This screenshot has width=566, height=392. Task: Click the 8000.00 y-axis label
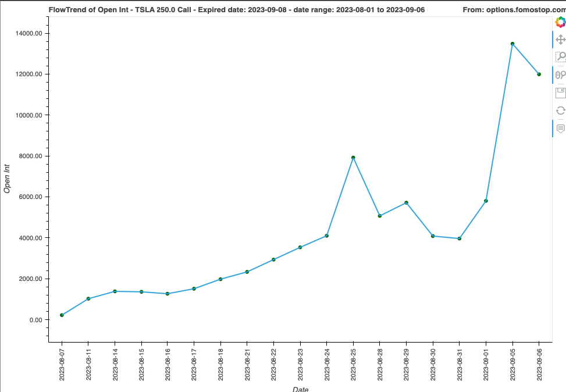coord(31,156)
